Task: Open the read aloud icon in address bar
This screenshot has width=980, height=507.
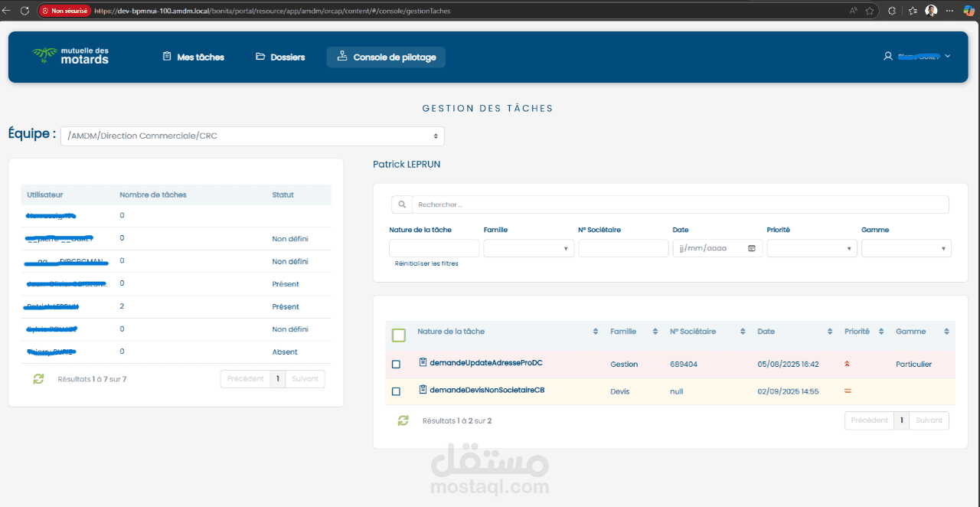Action: (x=853, y=11)
